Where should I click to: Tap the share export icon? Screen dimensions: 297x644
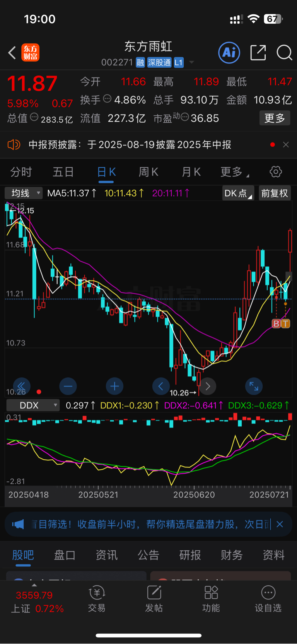click(x=258, y=53)
